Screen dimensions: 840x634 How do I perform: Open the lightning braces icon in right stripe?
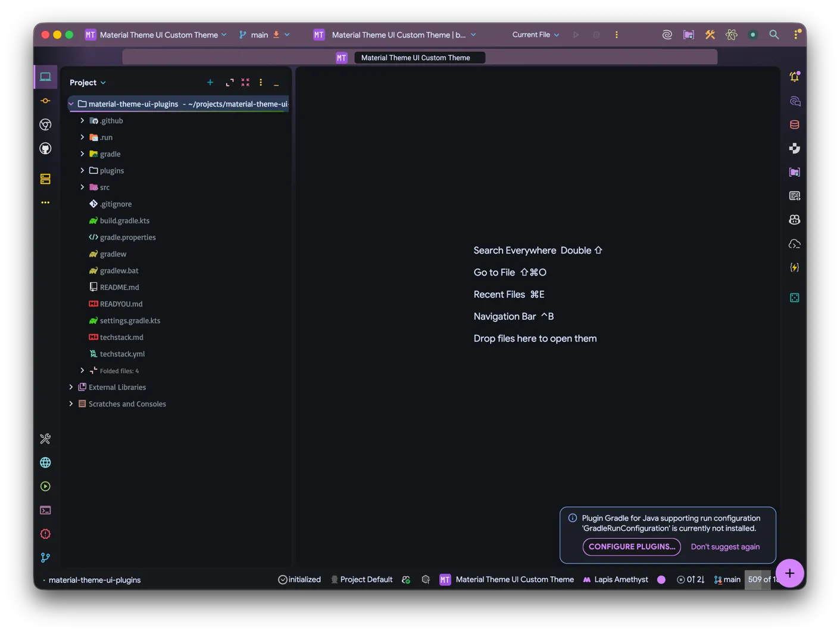click(794, 267)
